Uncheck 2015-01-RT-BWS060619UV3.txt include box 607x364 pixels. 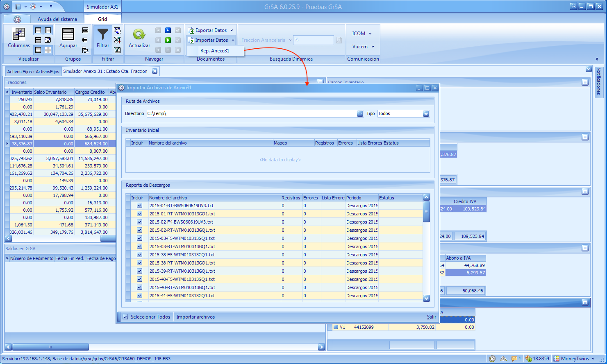pyautogui.click(x=140, y=206)
